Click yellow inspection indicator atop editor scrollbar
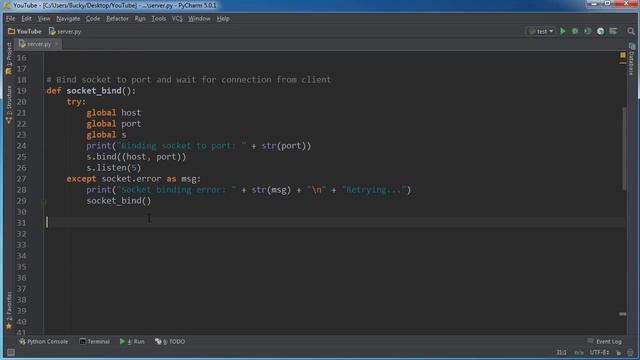 pos(622,55)
